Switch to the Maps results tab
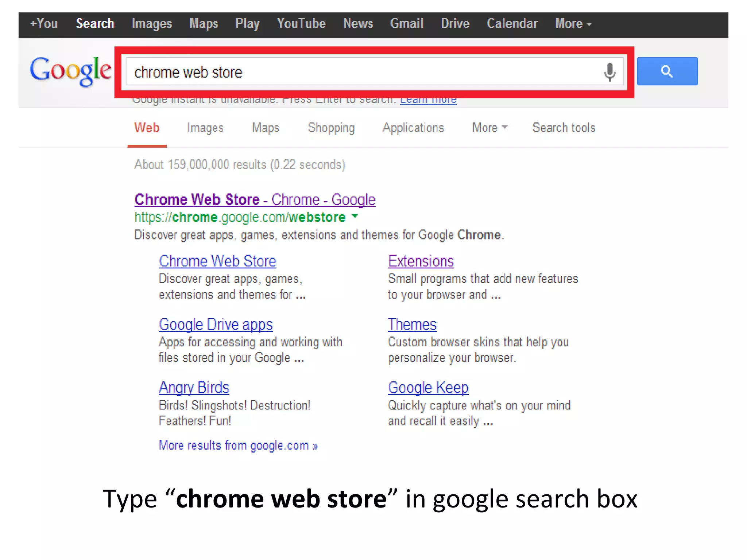747x560 pixels. pos(266,128)
